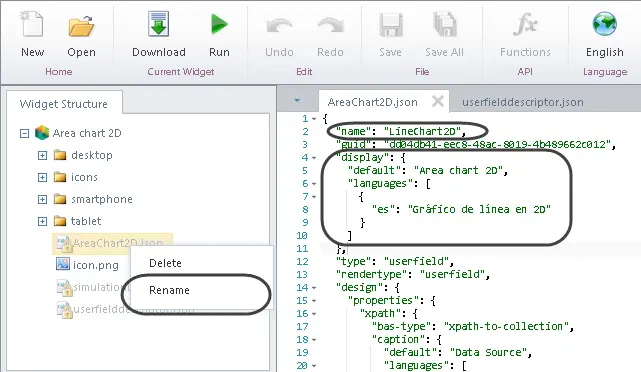Click the Undo arrow icon
Image resolution: width=641 pixels, height=372 pixels.
point(279,26)
